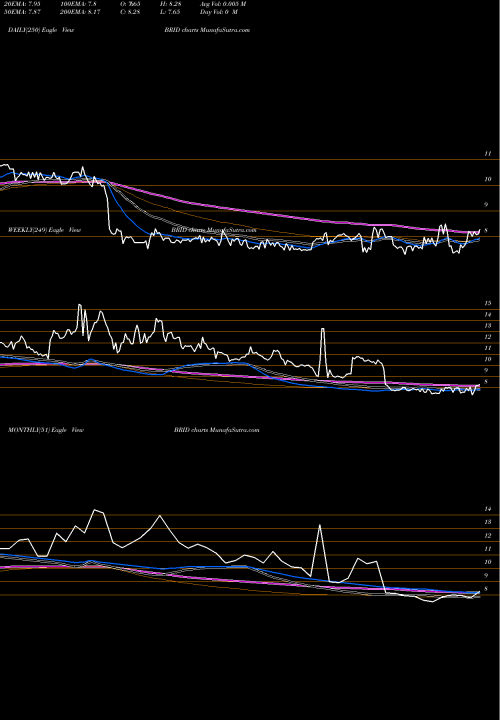
Task: Click the '13' axis label on weekly chart
Action: point(488,326)
